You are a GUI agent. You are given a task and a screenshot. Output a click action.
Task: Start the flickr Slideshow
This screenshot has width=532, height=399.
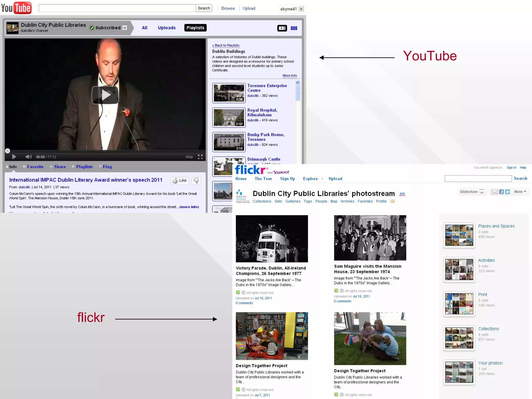point(472,192)
